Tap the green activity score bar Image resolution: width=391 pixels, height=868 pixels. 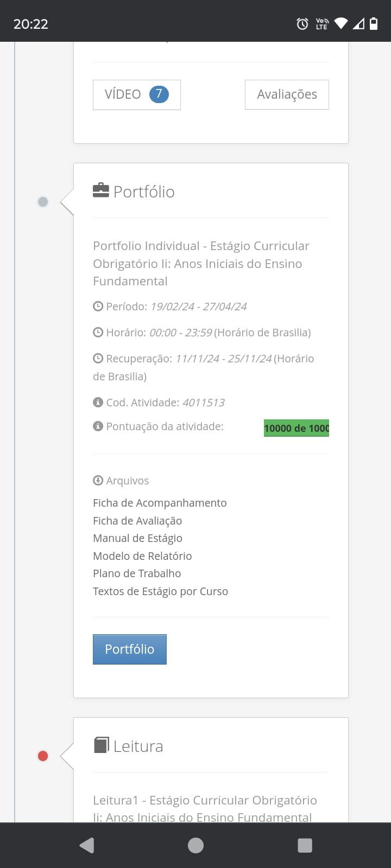pyautogui.click(x=296, y=428)
